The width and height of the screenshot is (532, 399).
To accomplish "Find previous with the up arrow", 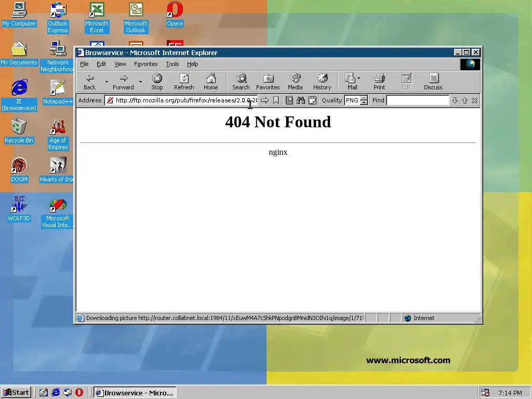I will pyautogui.click(x=464, y=100).
